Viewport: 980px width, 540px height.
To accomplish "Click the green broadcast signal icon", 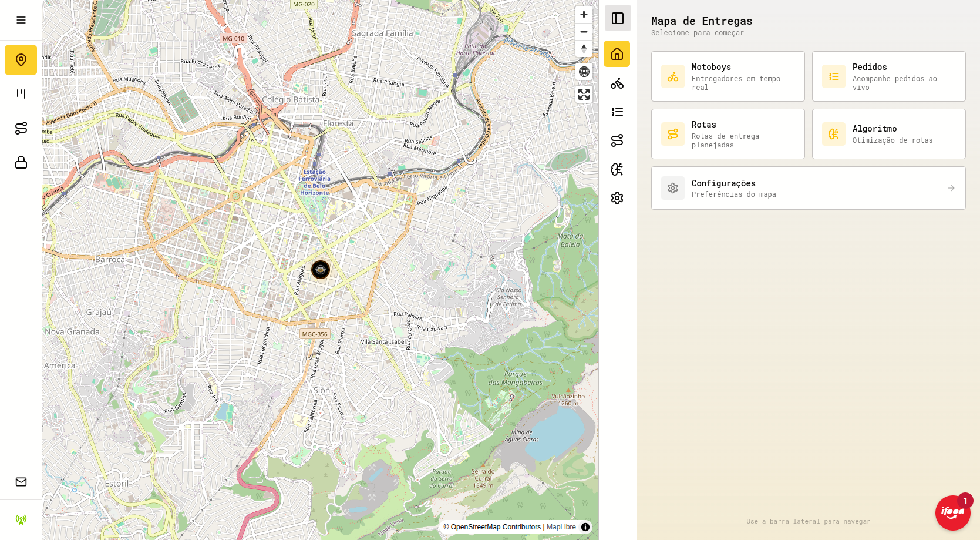I will pos(21,519).
